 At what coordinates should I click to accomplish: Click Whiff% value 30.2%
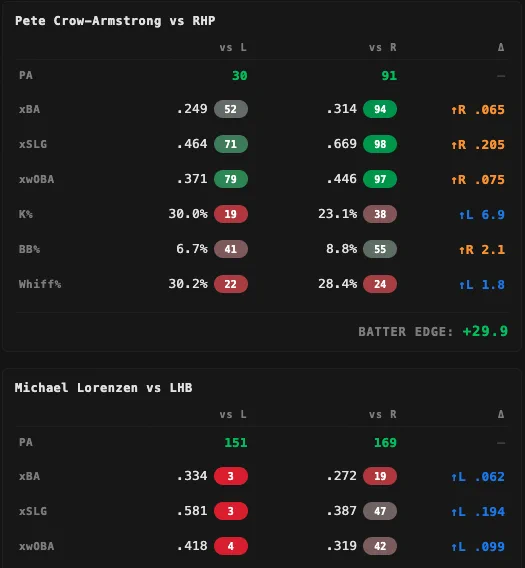click(x=188, y=284)
